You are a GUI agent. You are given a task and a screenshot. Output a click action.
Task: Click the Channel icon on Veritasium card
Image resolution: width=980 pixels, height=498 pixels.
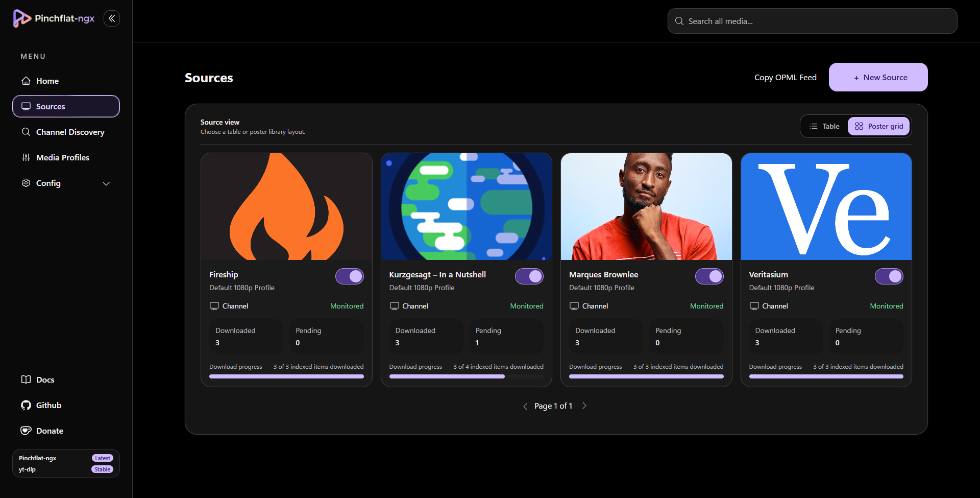[x=754, y=306]
